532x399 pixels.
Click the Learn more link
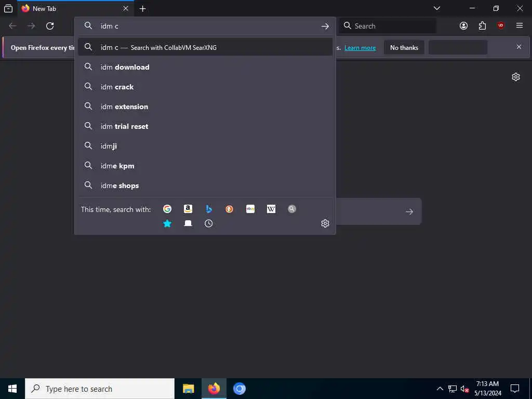(x=360, y=48)
